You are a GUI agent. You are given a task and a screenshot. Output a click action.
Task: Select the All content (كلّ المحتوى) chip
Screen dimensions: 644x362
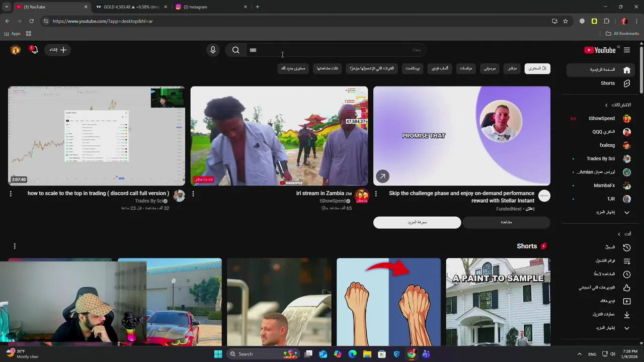[x=537, y=68]
